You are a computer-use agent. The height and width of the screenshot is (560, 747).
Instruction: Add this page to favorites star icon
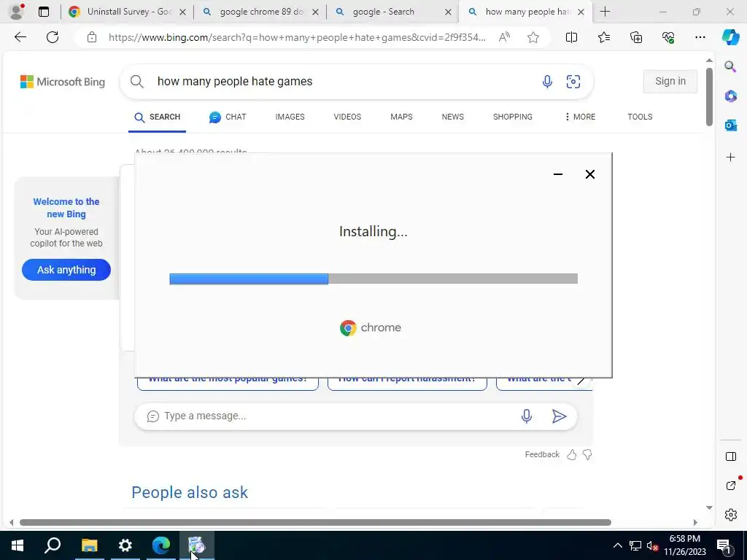click(x=533, y=37)
